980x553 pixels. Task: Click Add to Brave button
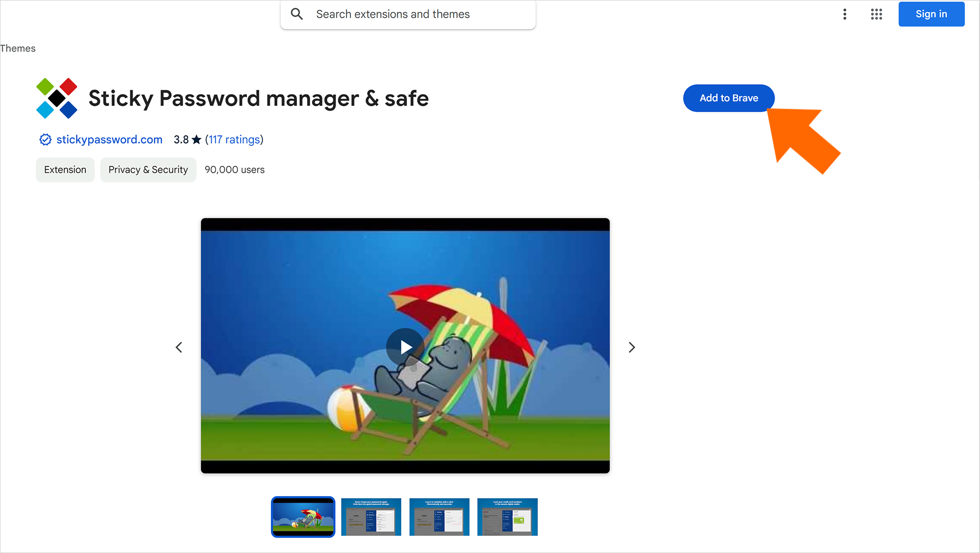pos(729,98)
